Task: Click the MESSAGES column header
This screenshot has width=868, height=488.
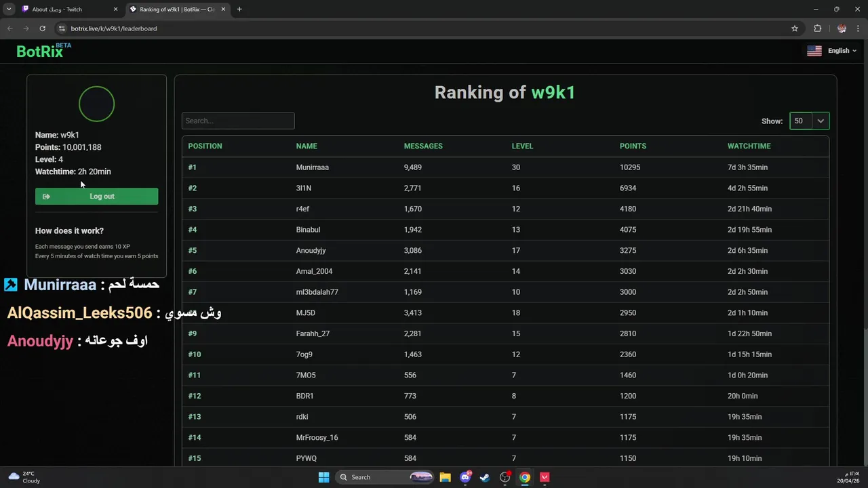Action: 423,146
